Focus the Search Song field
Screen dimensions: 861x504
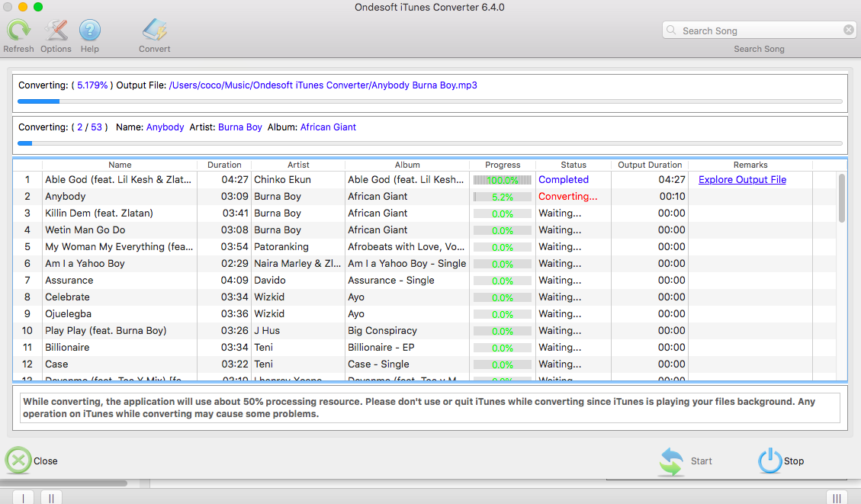point(760,30)
